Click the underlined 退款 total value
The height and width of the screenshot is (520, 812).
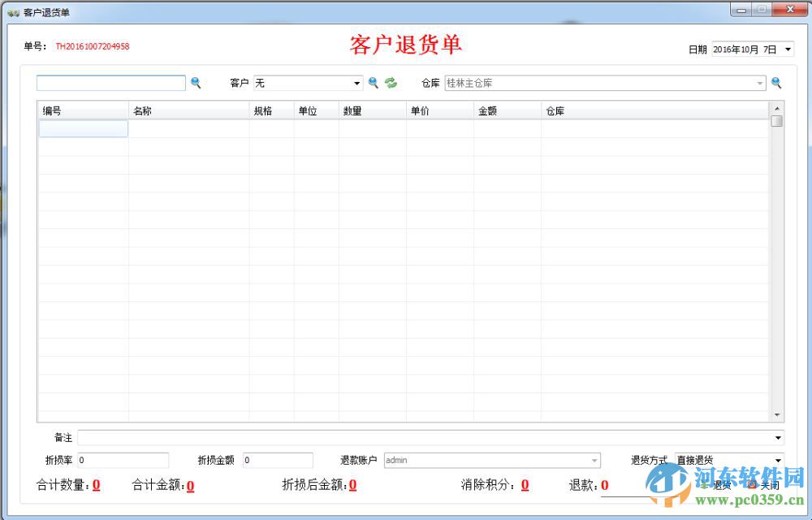point(604,486)
